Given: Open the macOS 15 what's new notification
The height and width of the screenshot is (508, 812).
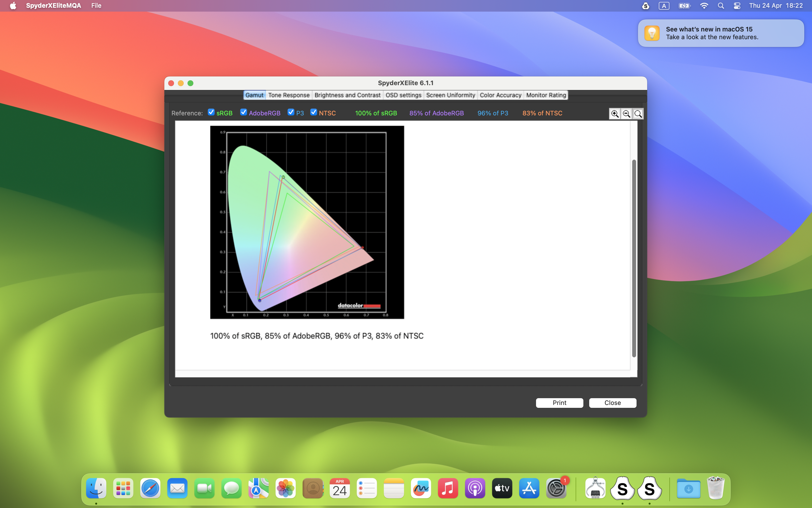Looking at the screenshot, I should pos(721,33).
